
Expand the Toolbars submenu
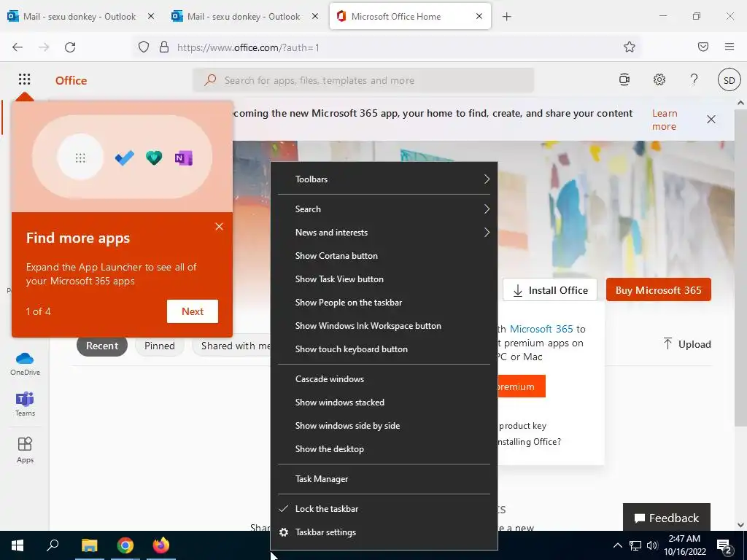point(384,179)
